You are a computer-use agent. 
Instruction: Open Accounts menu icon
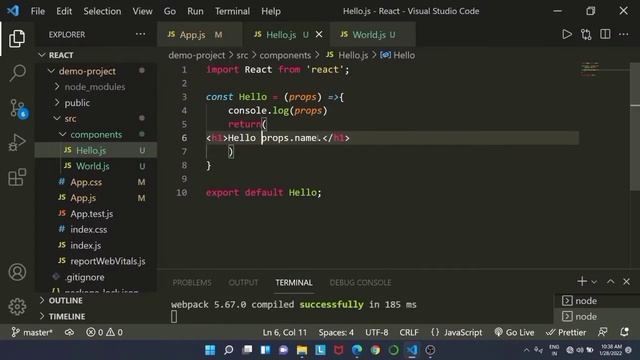(x=17, y=272)
